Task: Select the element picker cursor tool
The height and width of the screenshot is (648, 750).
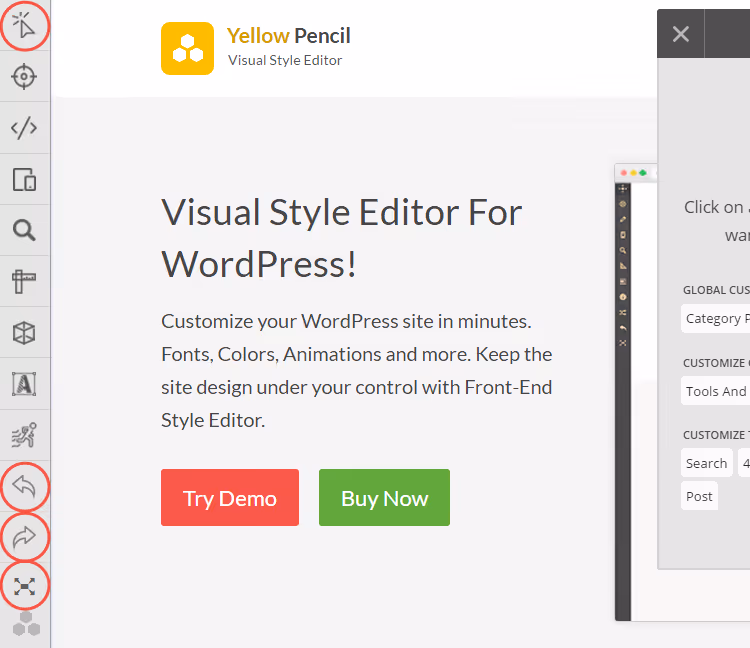Action: [24, 25]
